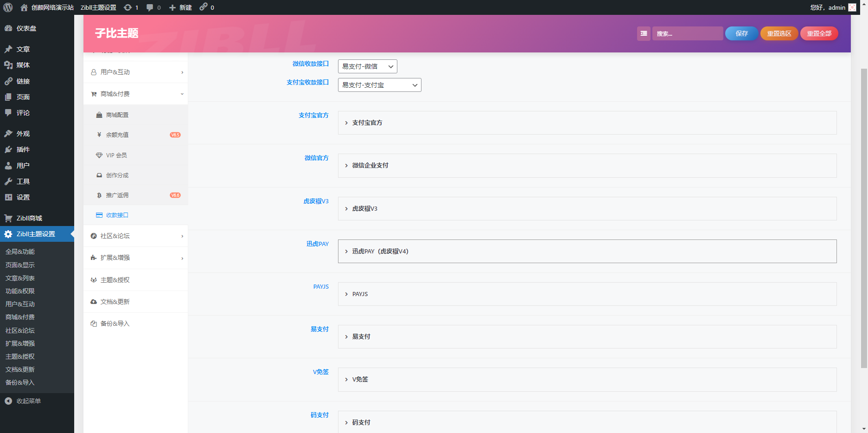The image size is (868, 433).
Task: Focus the 搜索 search field
Action: pyautogui.click(x=688, y=33)
